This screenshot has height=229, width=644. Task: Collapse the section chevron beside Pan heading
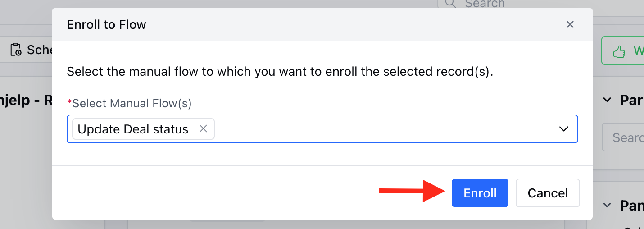[x=608, y=206]
